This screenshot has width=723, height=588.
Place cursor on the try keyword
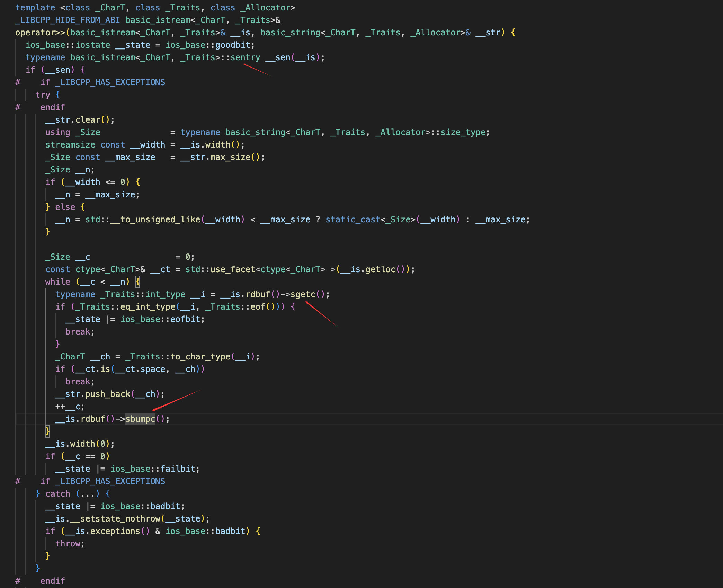[43, 95]
